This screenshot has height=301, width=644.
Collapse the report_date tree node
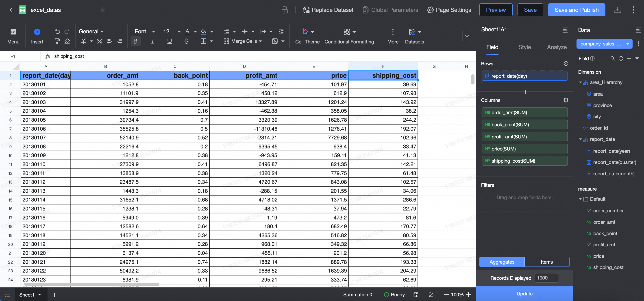pos(580,139)
